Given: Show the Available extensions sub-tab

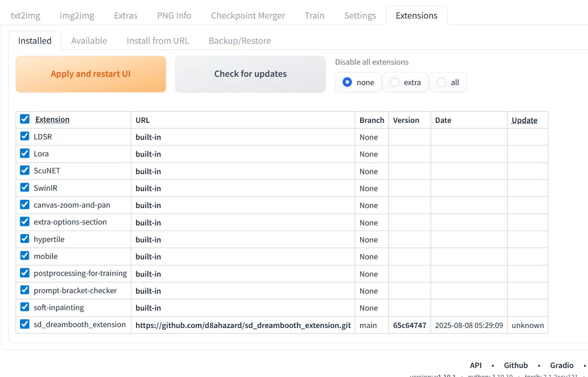Looking at the screenshot, I should [x=89, y=41].
